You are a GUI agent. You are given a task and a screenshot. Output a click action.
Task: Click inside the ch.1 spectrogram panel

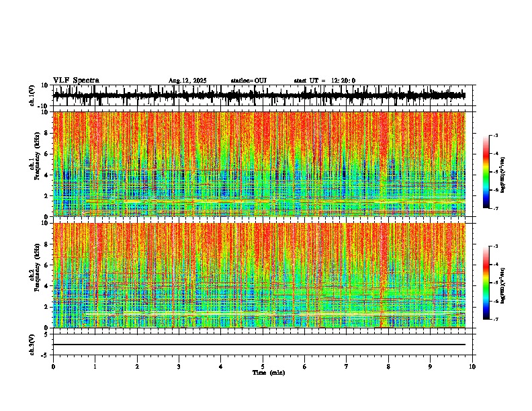click(x=259, y=164)
